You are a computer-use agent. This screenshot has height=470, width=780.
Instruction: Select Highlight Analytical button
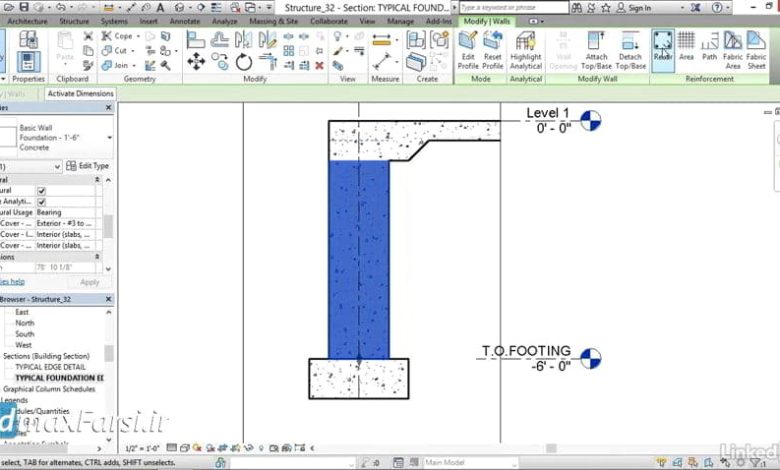525,50
